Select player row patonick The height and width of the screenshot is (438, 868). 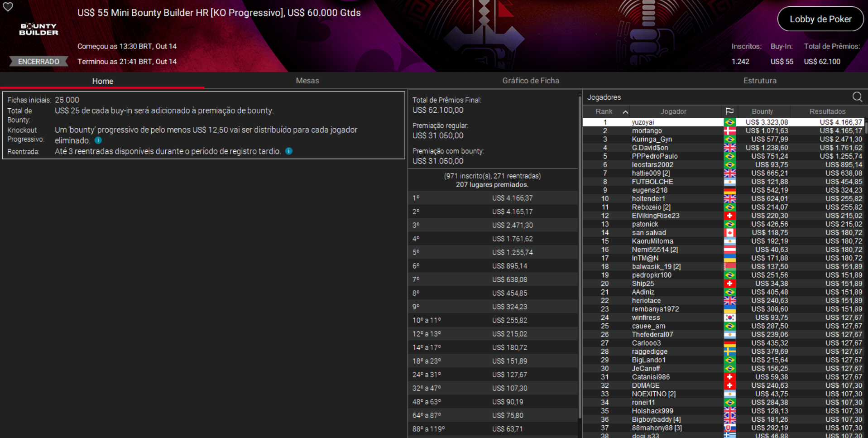point(723,224)
